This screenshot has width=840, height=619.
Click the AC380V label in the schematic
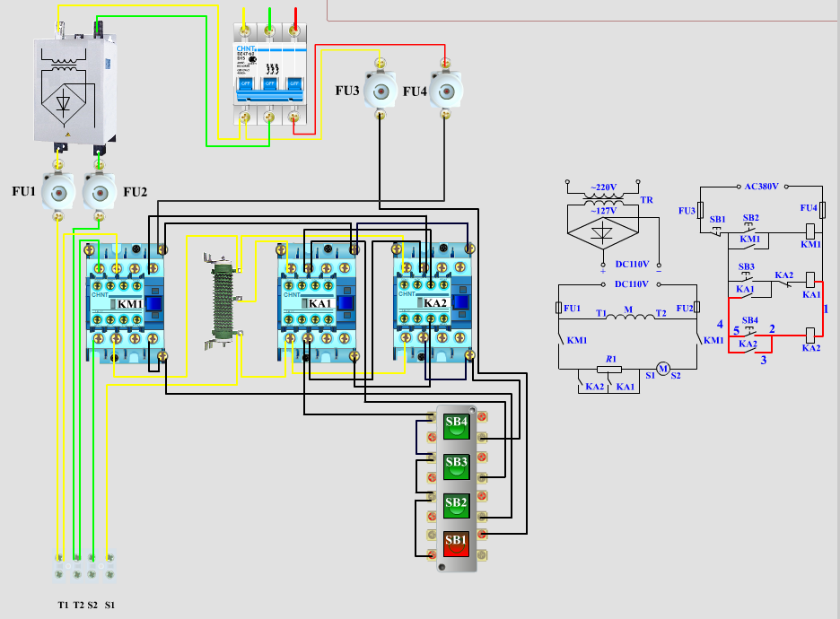pyautogui.click(x=761, y=187)
